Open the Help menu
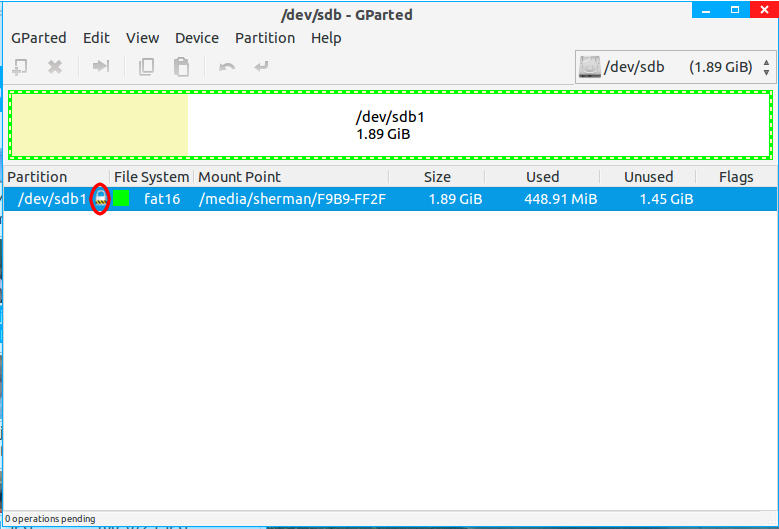 pyautogui.click(x=326, y=38)
